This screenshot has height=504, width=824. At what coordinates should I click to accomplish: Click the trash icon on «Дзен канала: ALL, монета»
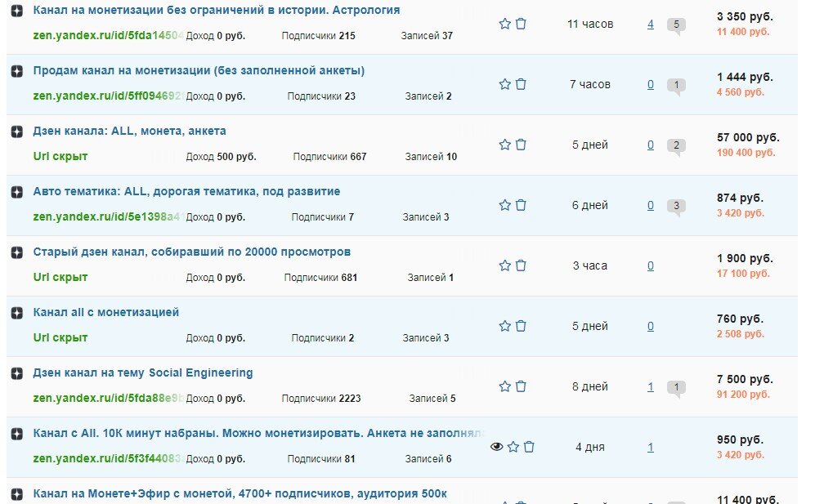point(522,144)
